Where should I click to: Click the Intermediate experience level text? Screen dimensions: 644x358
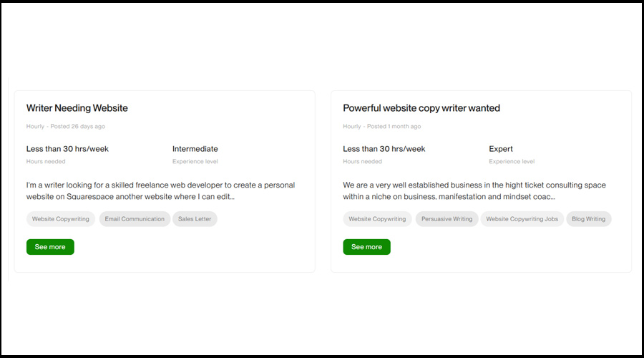point(195,149)
